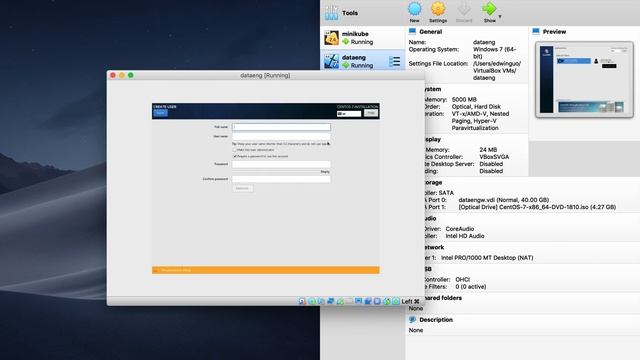Focus the Full name input field
Image resolution: width=640 pixels, height=360 pixels.
[x=281, y=127]
